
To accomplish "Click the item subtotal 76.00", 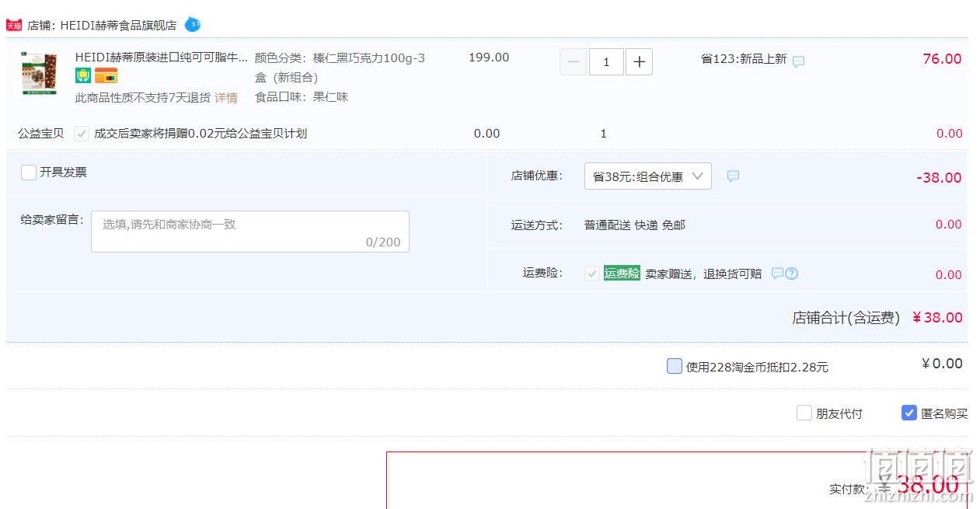I will tap(942, 59).
